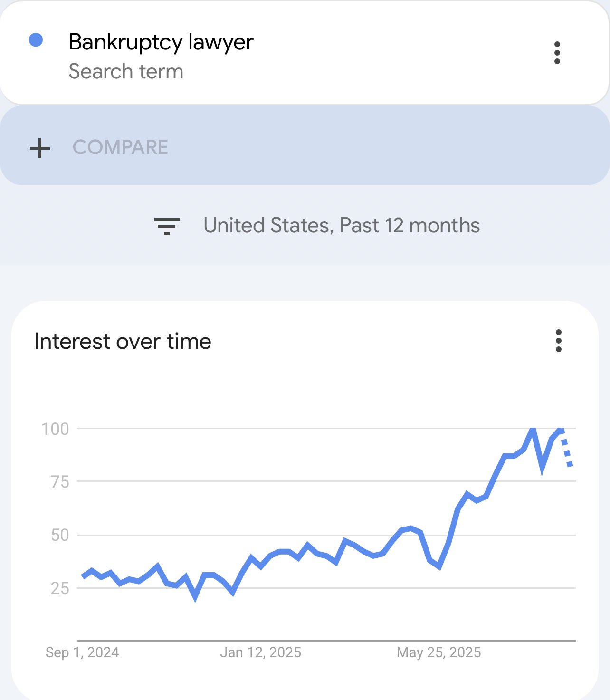Open the Bankruptcy lawyer search term options menu
The image size is (610, 700).
557,53
